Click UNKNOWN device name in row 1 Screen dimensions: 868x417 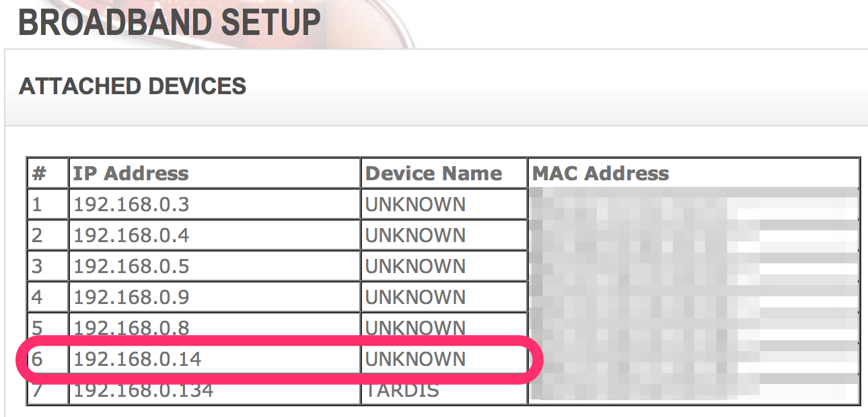[415, 204]
